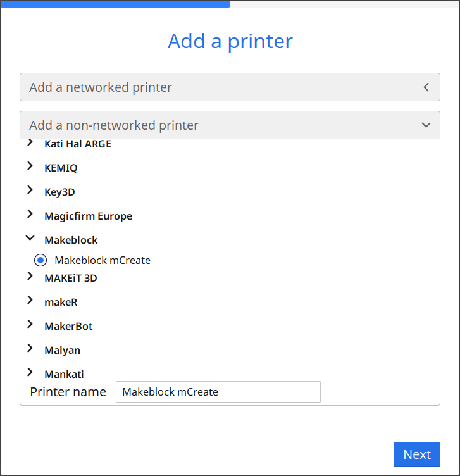Click the networked printer left arrow icon

click(426, 87)
